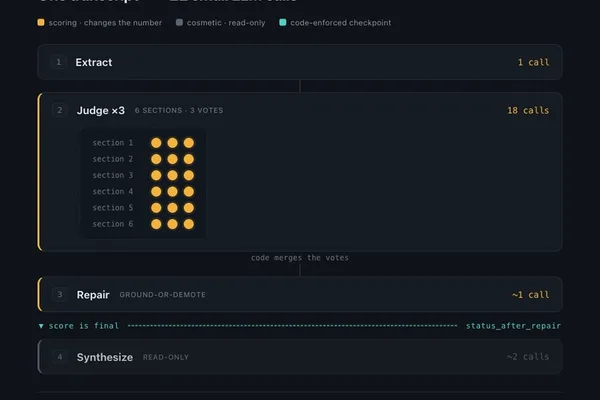Click the yellow scoring legend swatch
The width and height of the screenshot is (600, 400).
(x=41, y=22)
